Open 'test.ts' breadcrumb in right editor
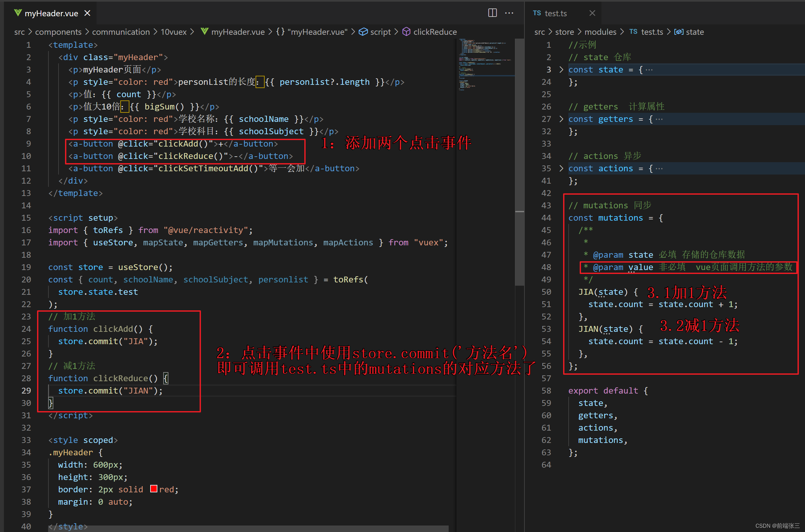 652,32
